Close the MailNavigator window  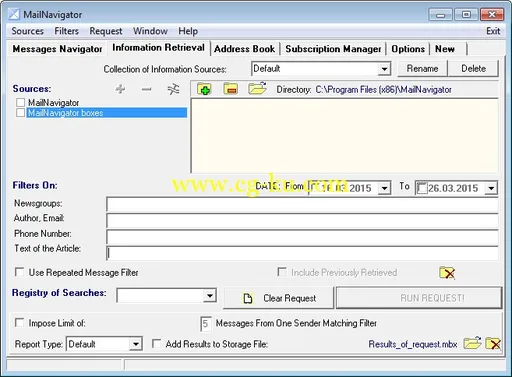(x=492, y=14)
